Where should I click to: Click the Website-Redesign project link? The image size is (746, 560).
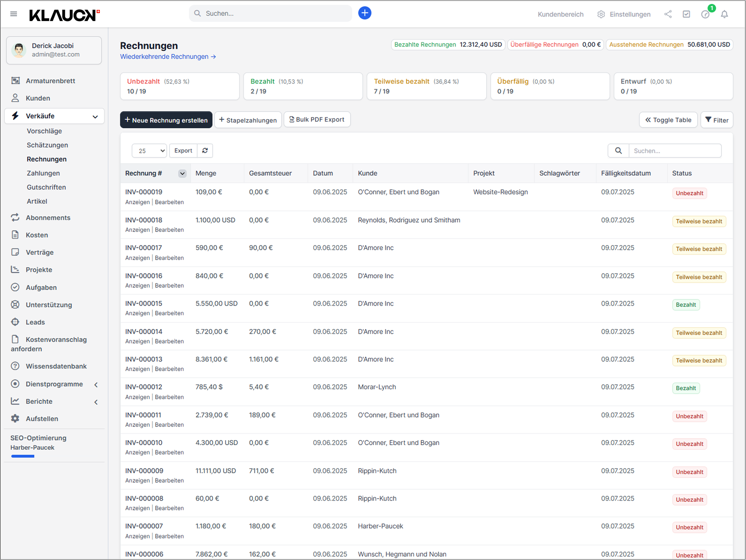click(x=500, y=192)
